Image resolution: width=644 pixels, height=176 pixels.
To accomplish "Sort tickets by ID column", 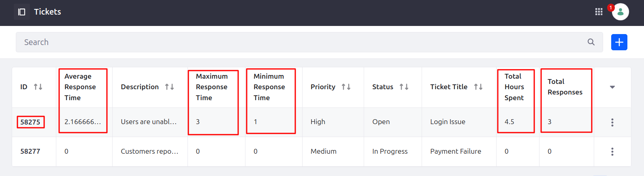I will pos(38,87).
